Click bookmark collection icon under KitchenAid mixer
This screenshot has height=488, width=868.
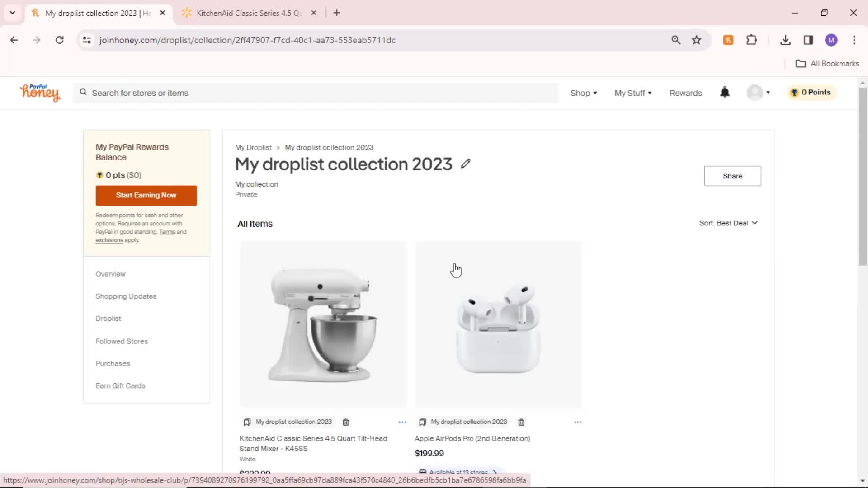point(247,422)
